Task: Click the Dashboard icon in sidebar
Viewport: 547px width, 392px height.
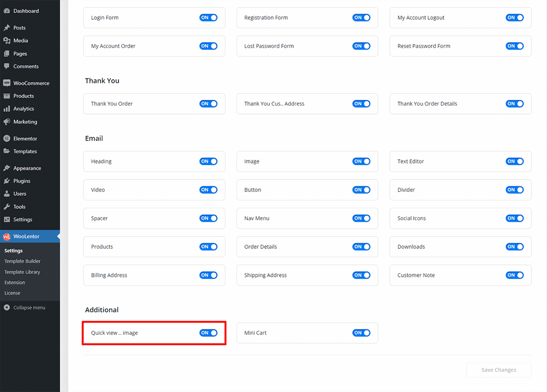Action: (7, 11)
